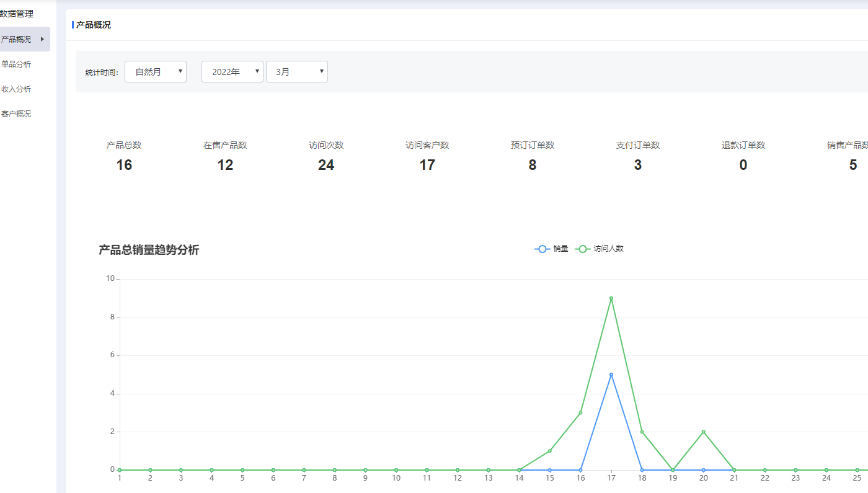Click the 退款订单数 label
The width and height of the screenshot is (868, 493).
point(743,145)
